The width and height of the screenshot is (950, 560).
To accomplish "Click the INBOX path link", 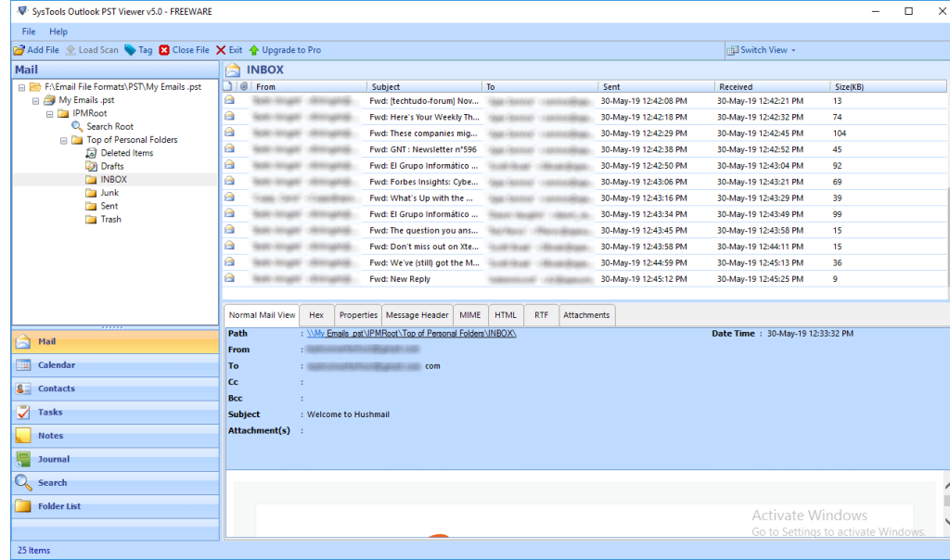I will click(x=411, y=334).
